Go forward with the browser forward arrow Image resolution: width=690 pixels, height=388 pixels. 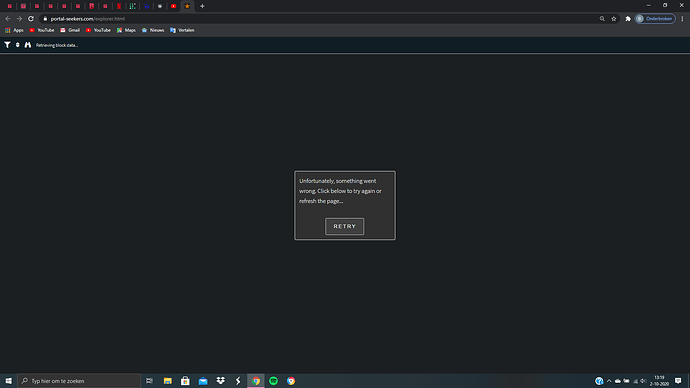[x=19, y=18]
